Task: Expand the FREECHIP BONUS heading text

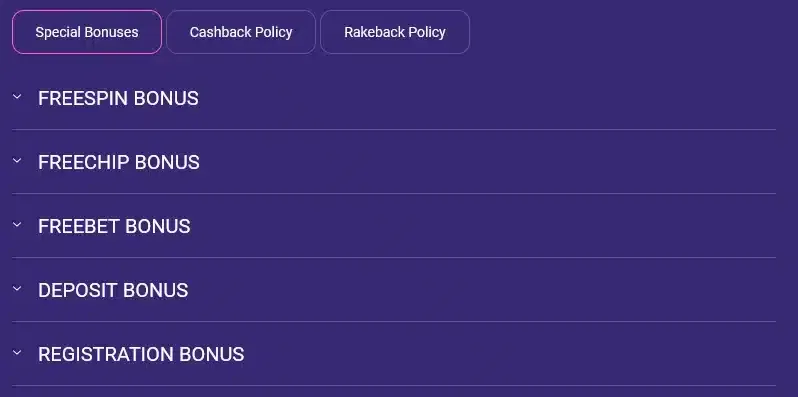Action: point(119,162)
